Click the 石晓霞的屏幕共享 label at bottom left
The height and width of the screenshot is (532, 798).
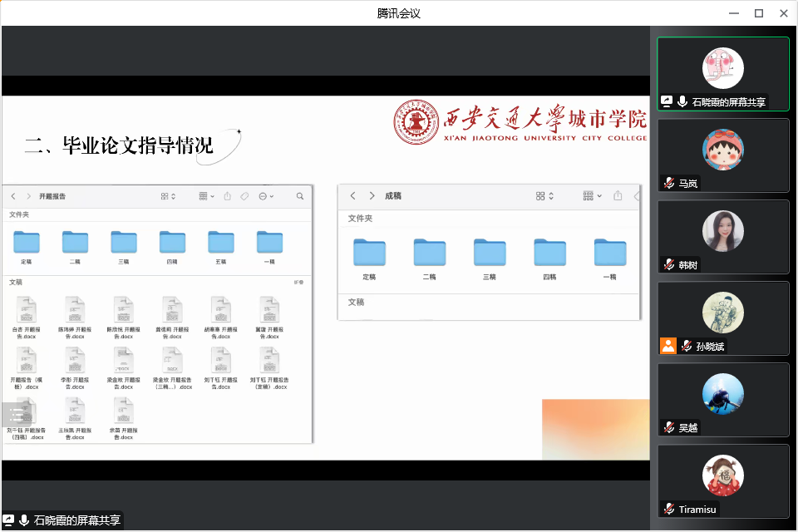point(76,520)
